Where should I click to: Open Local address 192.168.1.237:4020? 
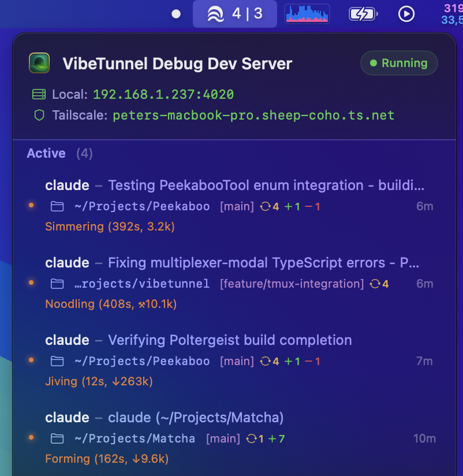[x=163, y=94]
